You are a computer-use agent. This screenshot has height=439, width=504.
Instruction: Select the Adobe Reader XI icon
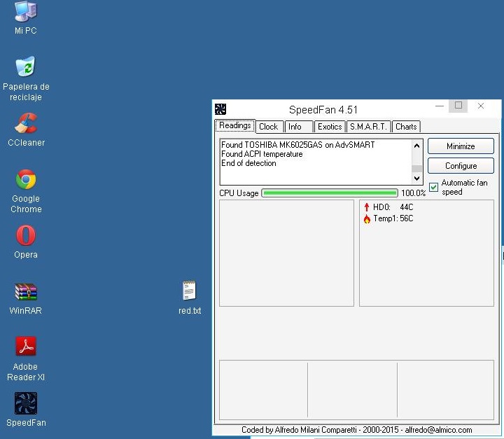(26, 359)
